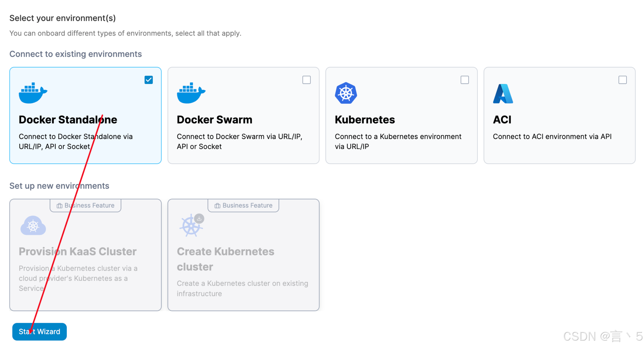Choose the "Docker Swarm" card title
Viewport: 644px width, 347px height.
click(215, 120)
